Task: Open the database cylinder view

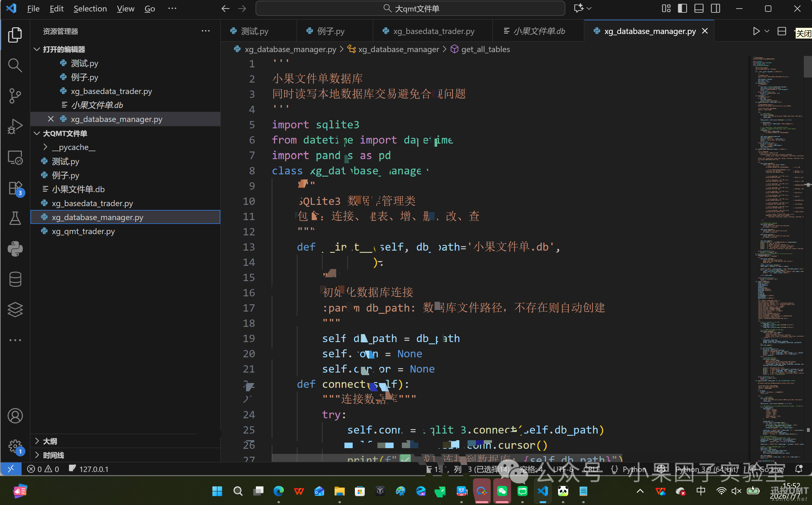Action: pos(15,279)
